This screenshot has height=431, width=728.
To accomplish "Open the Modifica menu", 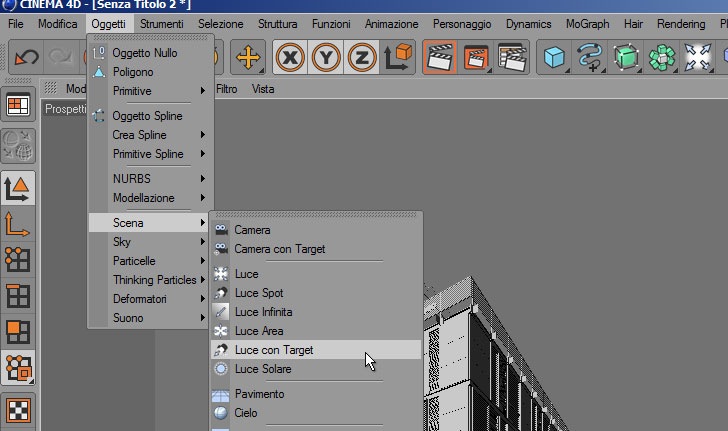I will point(58,24).
